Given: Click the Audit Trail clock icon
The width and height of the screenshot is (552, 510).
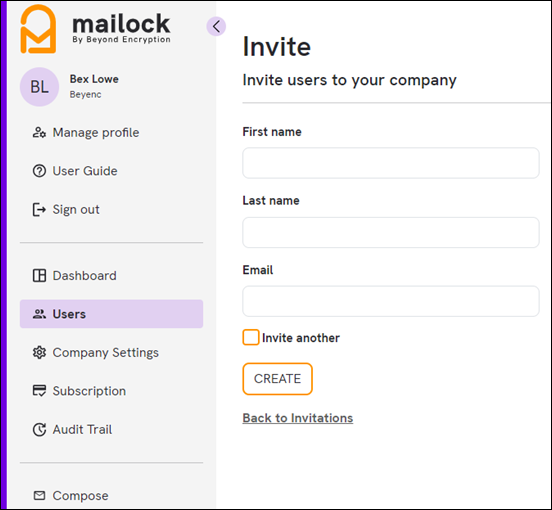Looking at the screenshot, I should [x=39, y=429].
